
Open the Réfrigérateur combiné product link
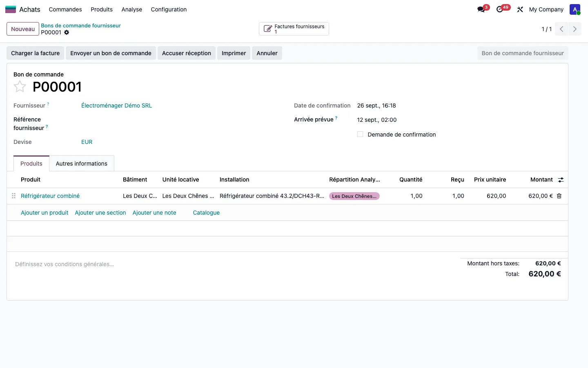[x=50, y=196]
